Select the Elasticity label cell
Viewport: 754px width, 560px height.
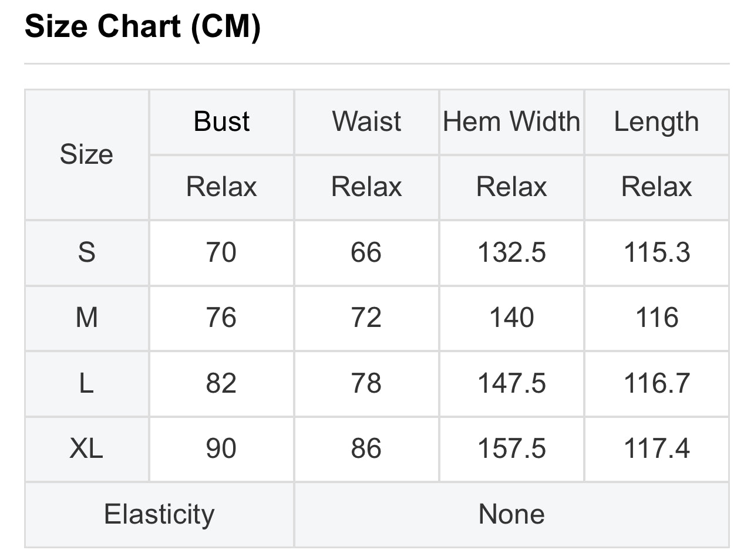coord(159,515)
